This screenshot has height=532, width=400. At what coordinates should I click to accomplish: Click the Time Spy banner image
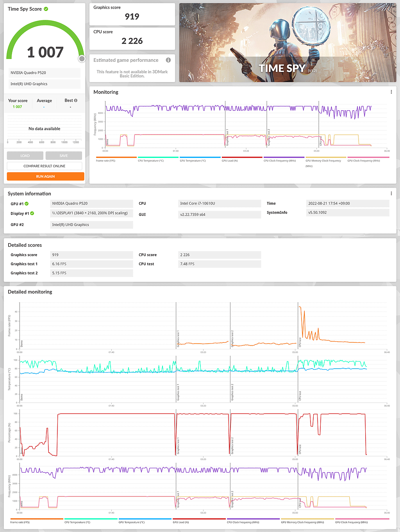coord(288,43)
